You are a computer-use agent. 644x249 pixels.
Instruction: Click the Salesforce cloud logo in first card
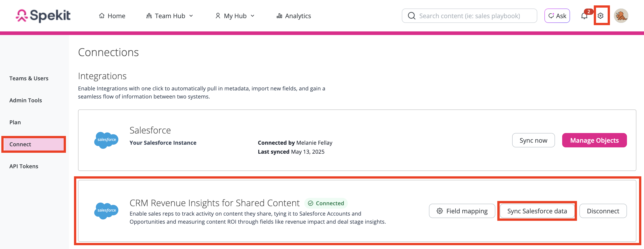click(x=106, y=140)
